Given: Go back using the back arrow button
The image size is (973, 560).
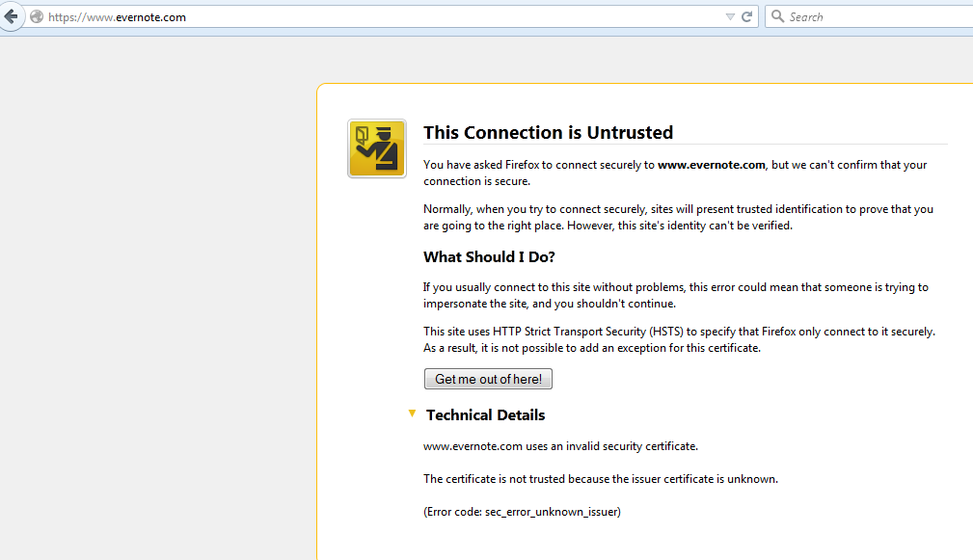Looking at the screenshot, I should coord(12,16).
